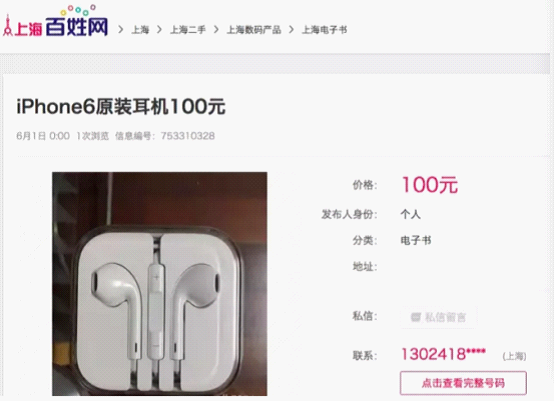Click the Shanghai tower icon in logo
The width and height of the screenshot is (554, 402).
click(8, 25)
